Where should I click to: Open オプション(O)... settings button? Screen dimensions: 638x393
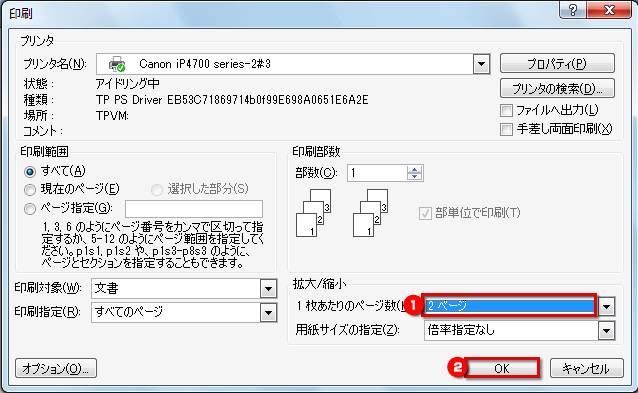(x=56, y=368)
